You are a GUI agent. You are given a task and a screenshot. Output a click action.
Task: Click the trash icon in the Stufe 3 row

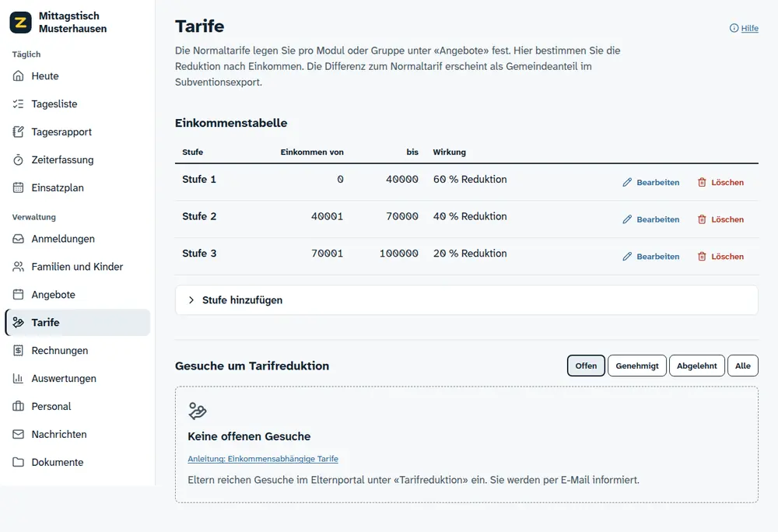tap(702, 257)
